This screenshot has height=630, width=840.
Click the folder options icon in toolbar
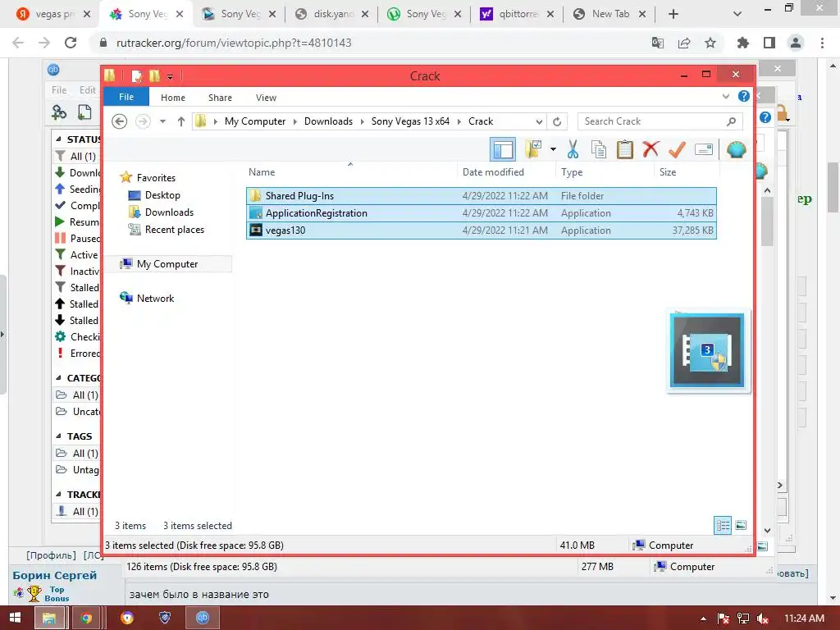(533, 149)
